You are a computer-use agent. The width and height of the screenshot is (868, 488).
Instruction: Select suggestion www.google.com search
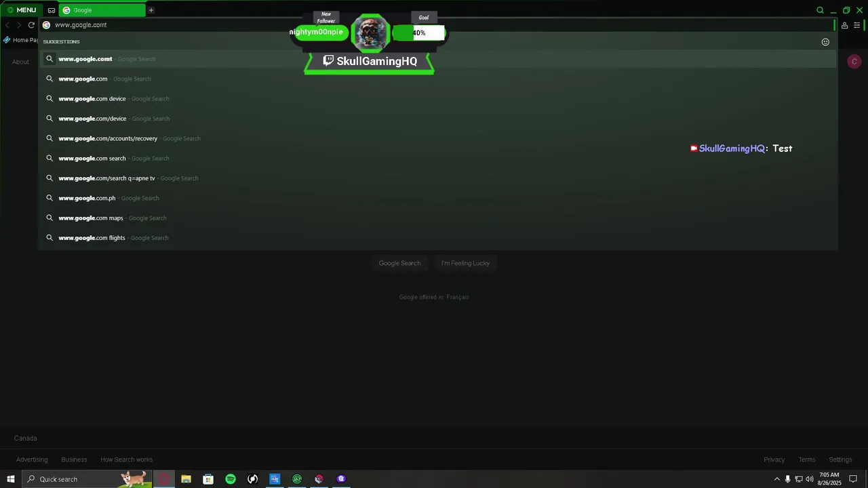pos(438,158)
